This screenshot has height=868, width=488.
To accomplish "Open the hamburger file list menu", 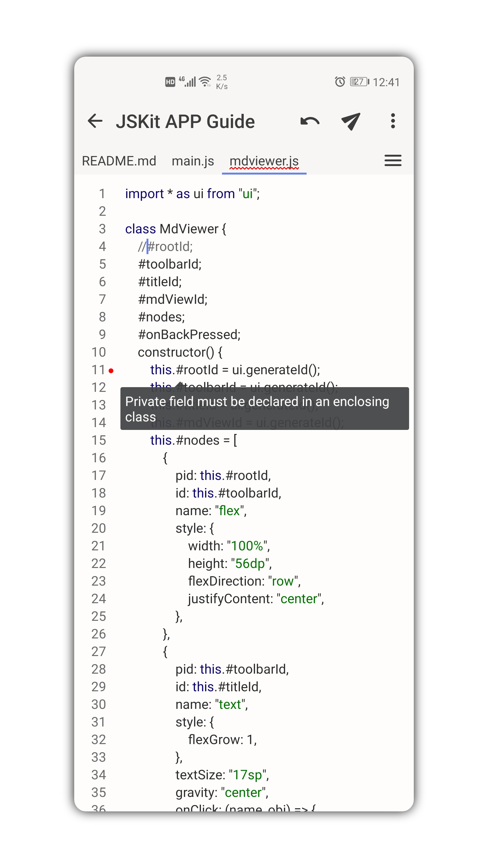I will pos(393,161).
